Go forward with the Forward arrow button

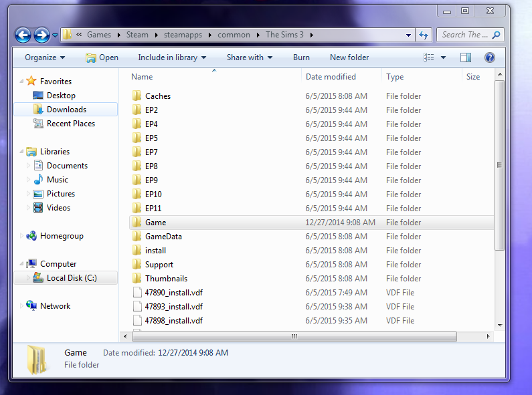[x=41, y=35]
